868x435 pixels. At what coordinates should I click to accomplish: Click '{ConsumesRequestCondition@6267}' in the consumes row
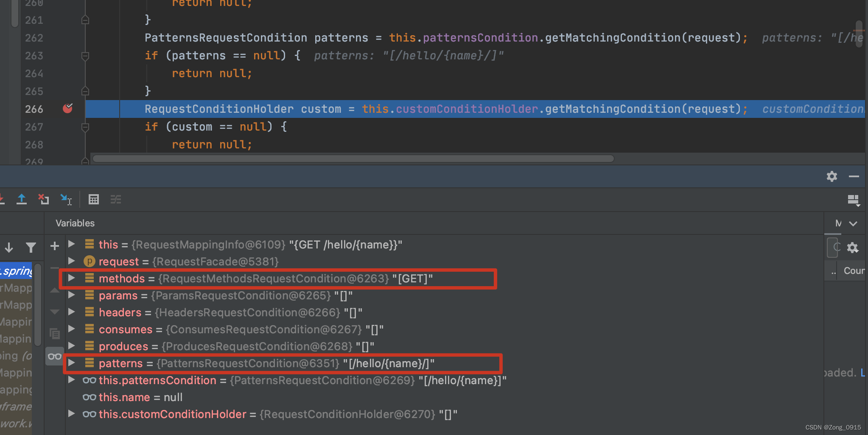pos(264,329)
